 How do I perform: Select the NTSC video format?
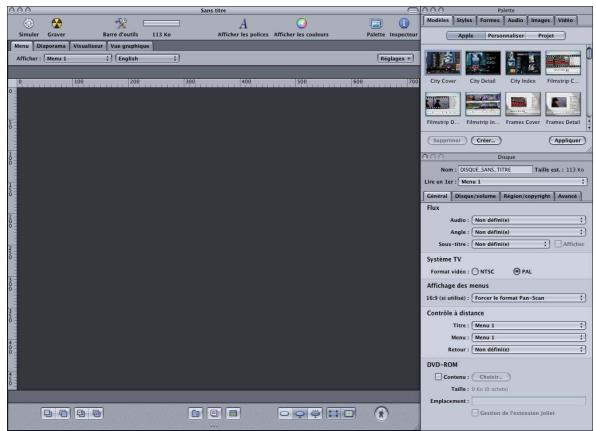(475, 271)
